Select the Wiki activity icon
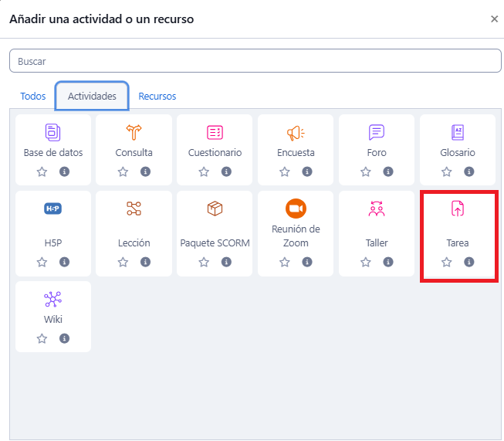The width and height of the screenshot is (504, 441). click(53, 299)
